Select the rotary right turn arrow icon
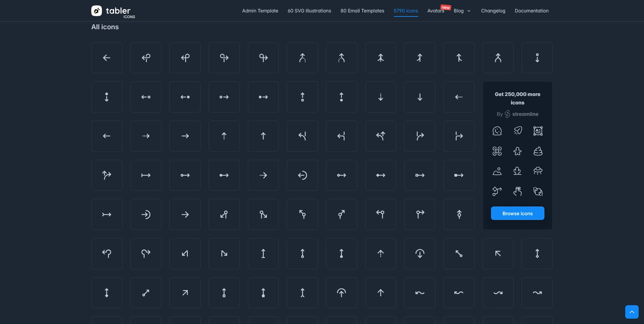This screenshot has width=644, height=324. coord(420,214)
